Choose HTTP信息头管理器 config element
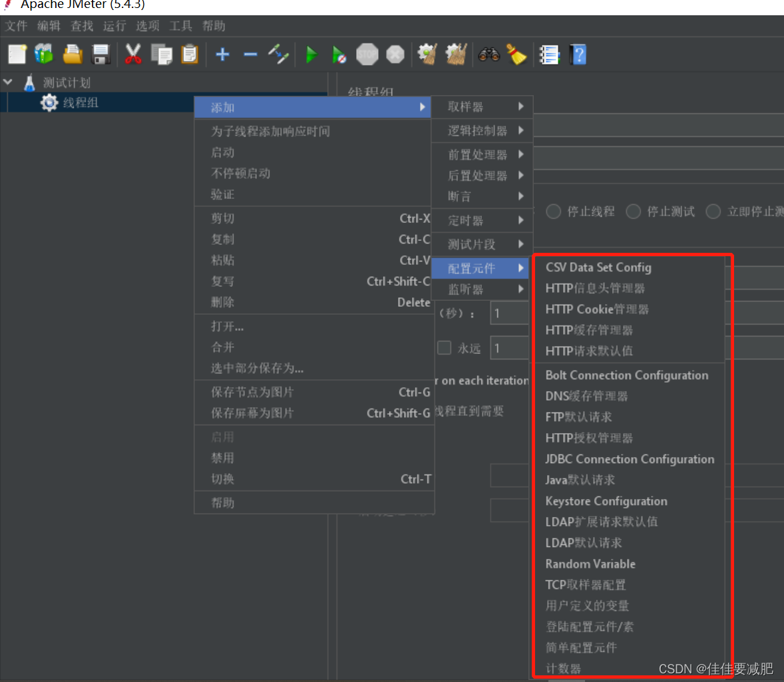 click(x=628, y=289)
